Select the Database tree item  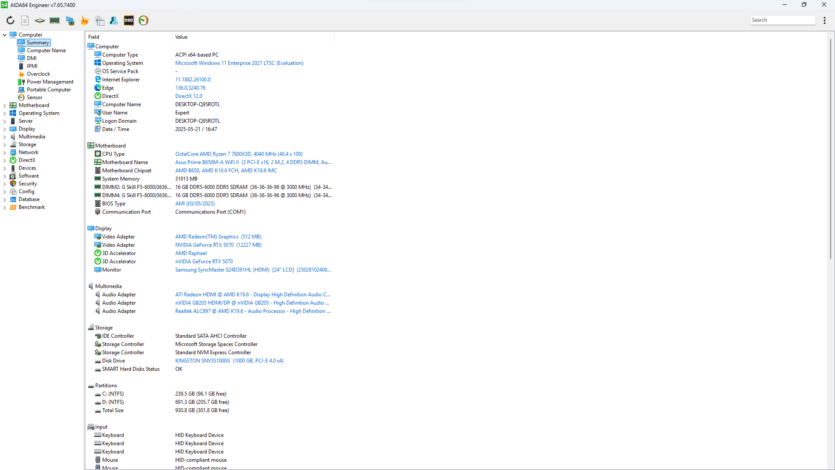point(29,199)
